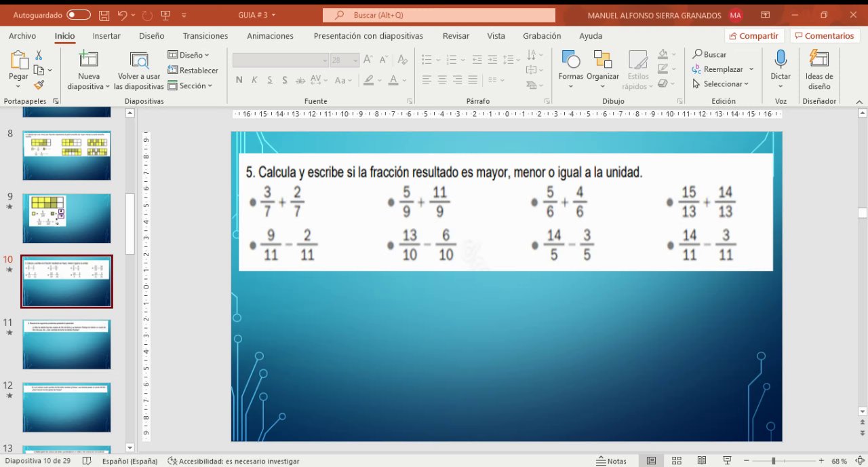This screenshot has height=467, width=868.
Task: Expand the Sección dropdown
Action: [191, 86]
